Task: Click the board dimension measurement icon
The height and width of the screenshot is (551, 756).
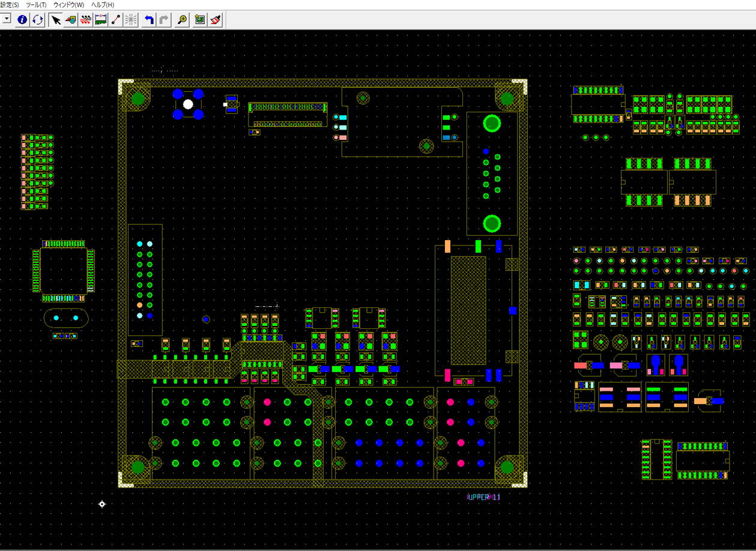Action: click(101, 20)
